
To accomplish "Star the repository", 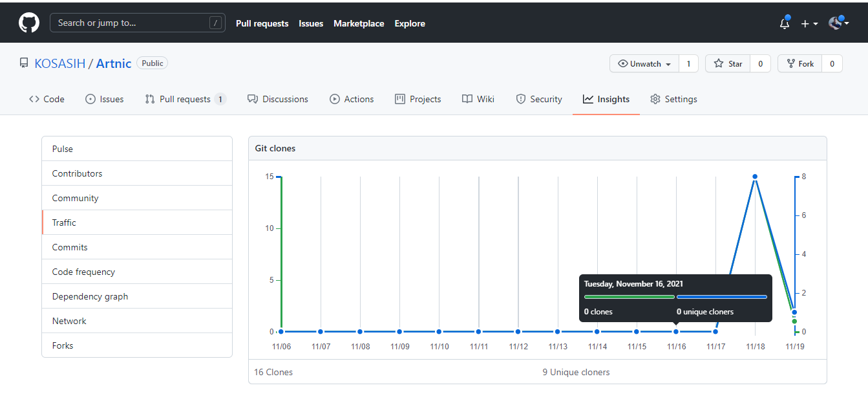I will (728, 63).
